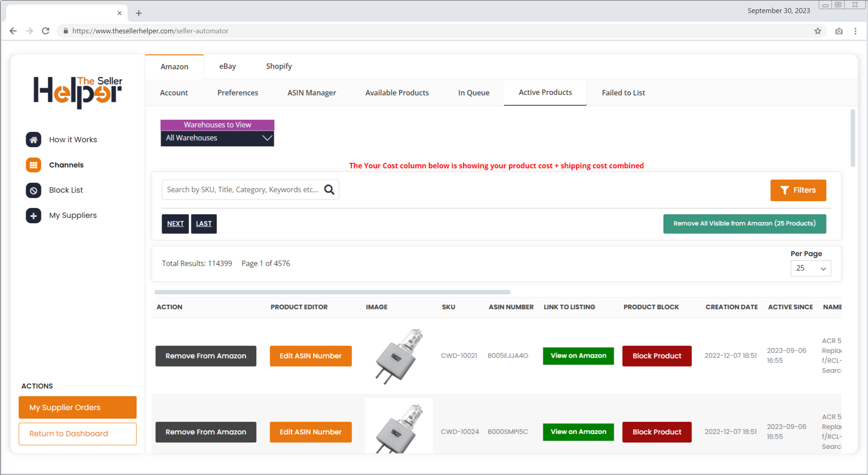
Task: Click the browser forward arrow
Action: (x=29, y=31)
